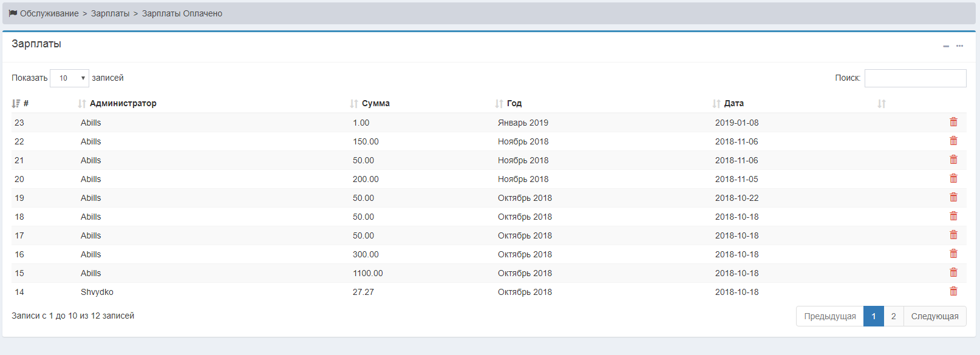Delete record 19 with the trash icon
This screenshot has height=355, width=980.
[953, 197]
